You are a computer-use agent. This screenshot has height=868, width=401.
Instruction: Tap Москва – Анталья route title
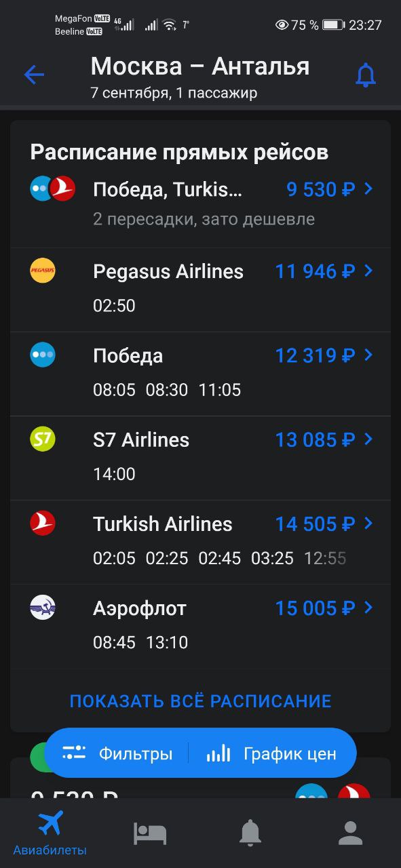click(200, 66)
